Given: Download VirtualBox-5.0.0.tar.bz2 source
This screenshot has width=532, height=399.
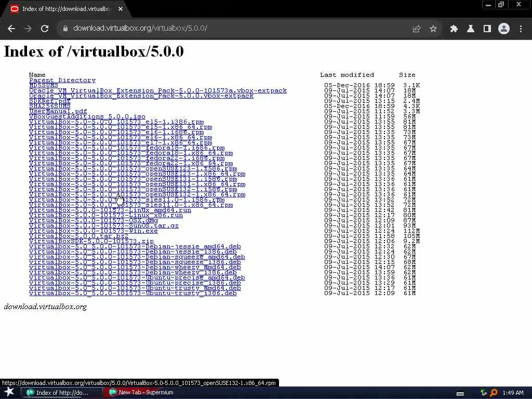Looking at the screenshot, I should (79, 236).
